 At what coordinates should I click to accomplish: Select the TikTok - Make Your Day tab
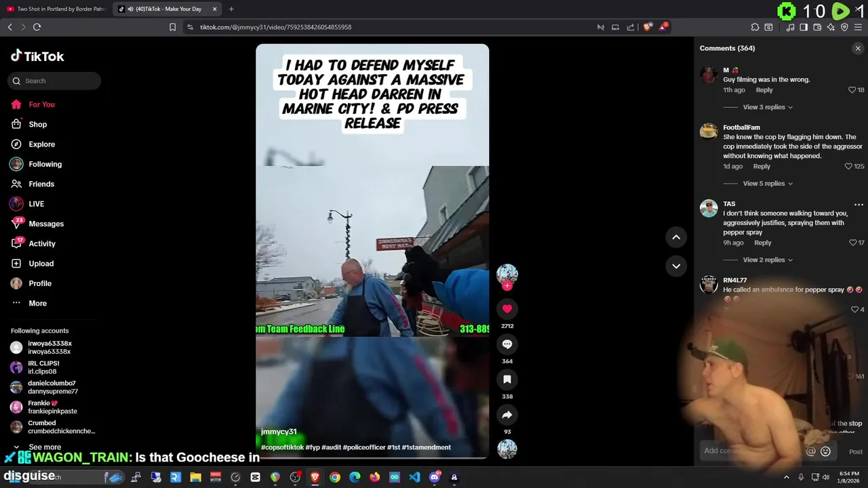click(x=166, y=9)
